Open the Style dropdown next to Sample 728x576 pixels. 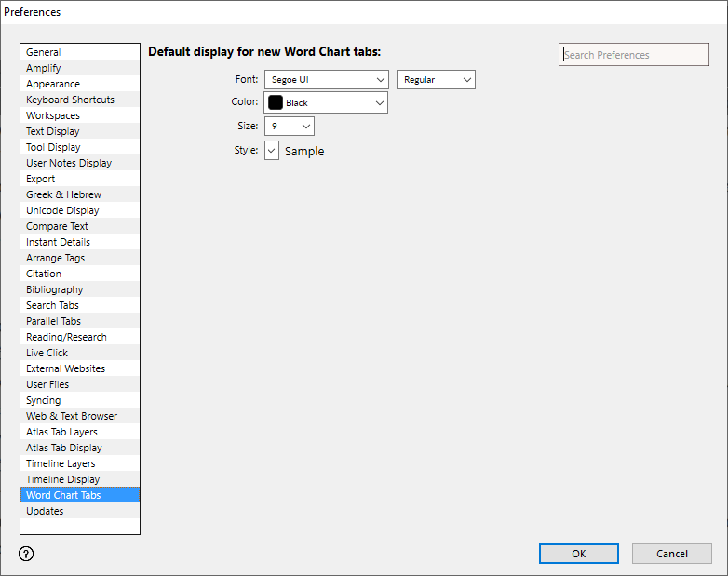click(x=272, y=151)
